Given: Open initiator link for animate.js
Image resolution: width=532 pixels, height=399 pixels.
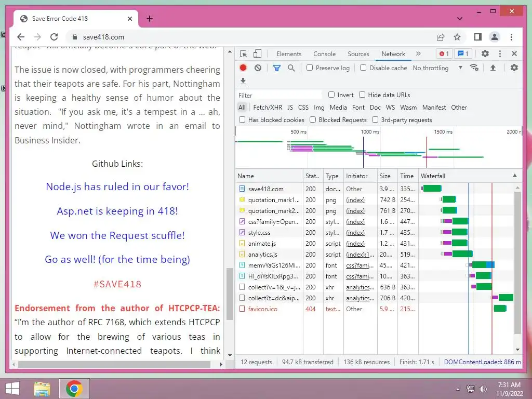Looking at the screenshot, I should pos(355,244).
